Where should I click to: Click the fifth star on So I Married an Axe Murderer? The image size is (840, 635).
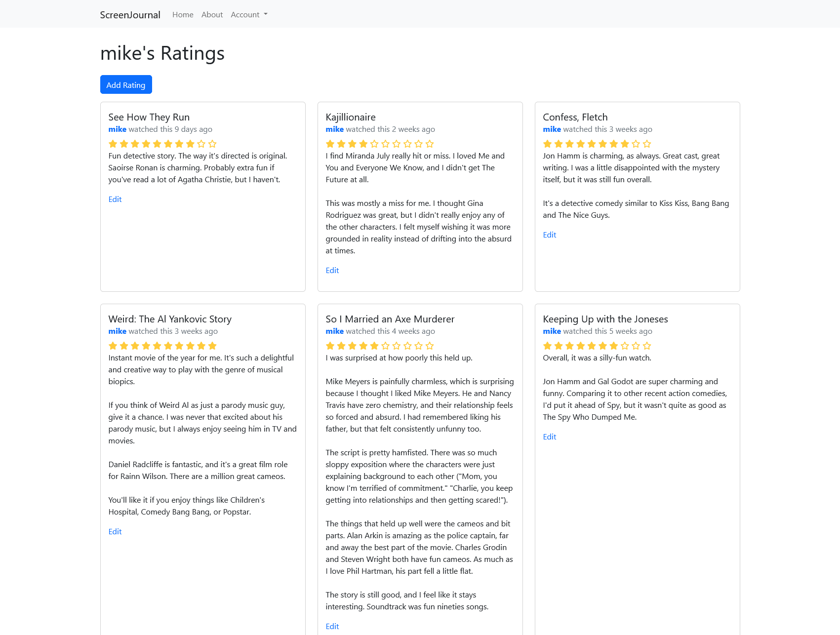pos(374,346)
